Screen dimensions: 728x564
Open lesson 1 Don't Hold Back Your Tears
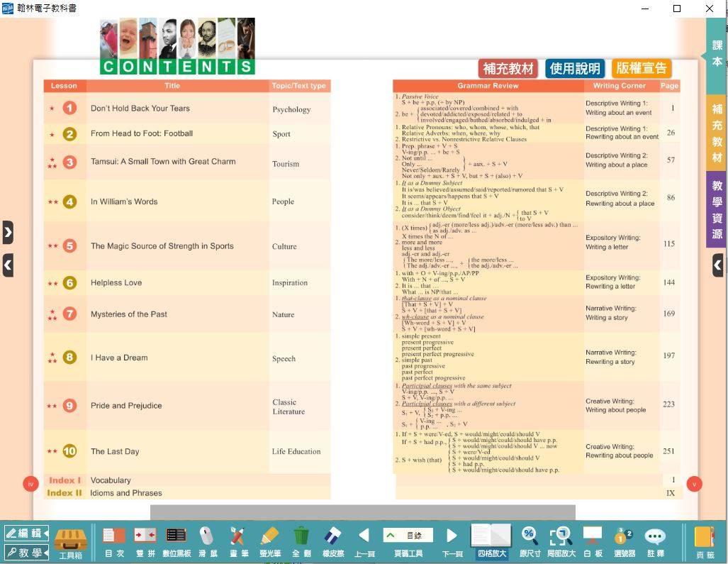[140, 109]
